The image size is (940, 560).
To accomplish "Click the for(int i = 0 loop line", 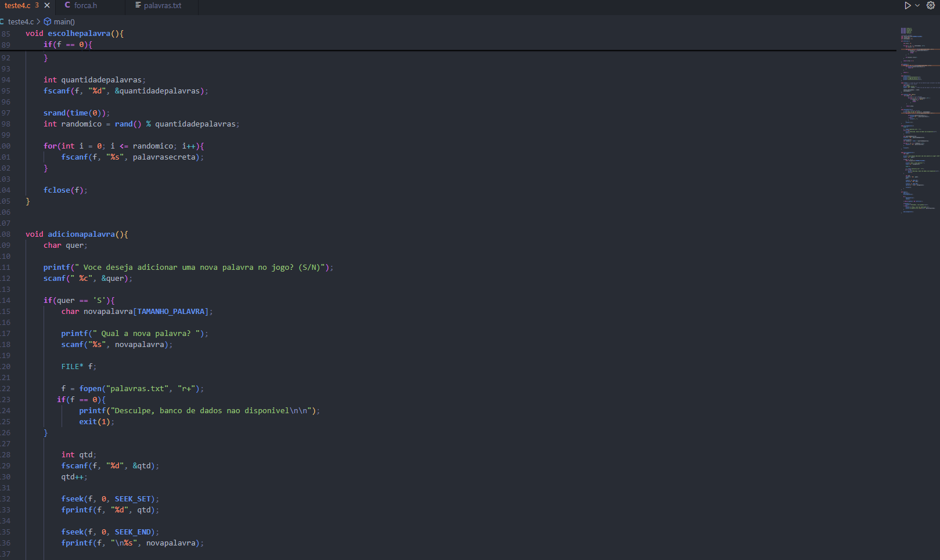I will [124, 146].
